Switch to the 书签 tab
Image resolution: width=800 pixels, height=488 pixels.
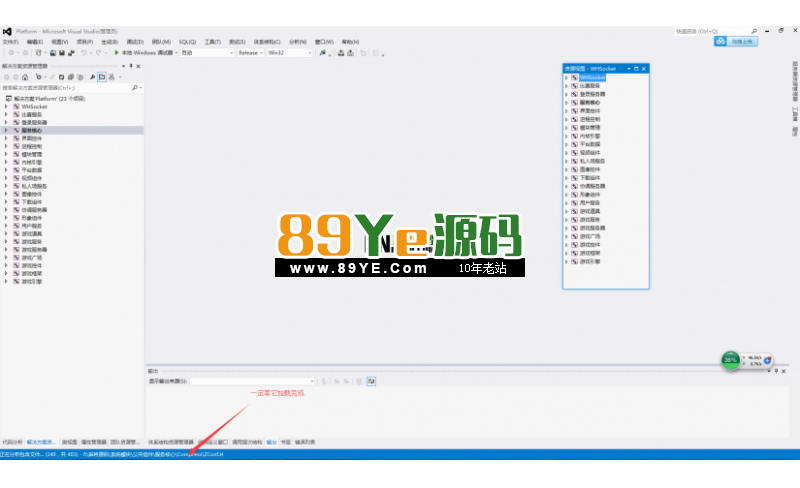[286, 442]
